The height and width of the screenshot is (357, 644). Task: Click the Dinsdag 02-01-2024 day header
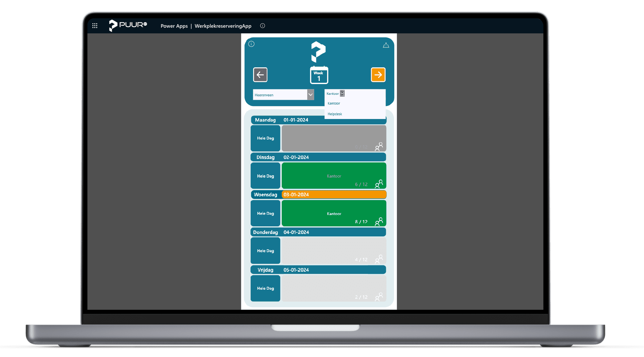click(318, 157)
